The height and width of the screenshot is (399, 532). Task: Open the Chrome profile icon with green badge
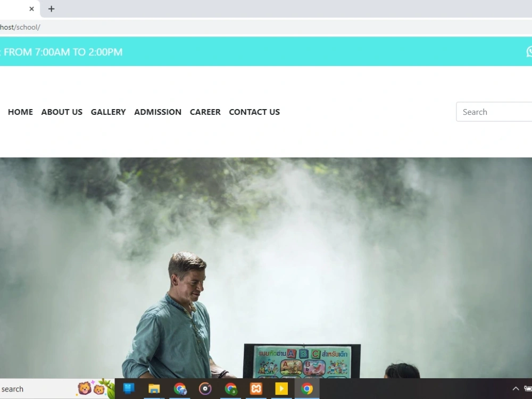(x=231, y=389)
